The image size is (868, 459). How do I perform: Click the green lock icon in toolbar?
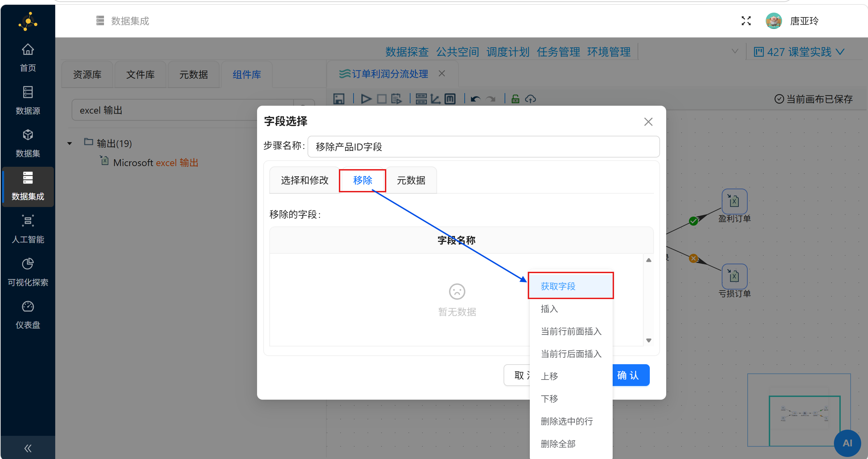point(515,99)
